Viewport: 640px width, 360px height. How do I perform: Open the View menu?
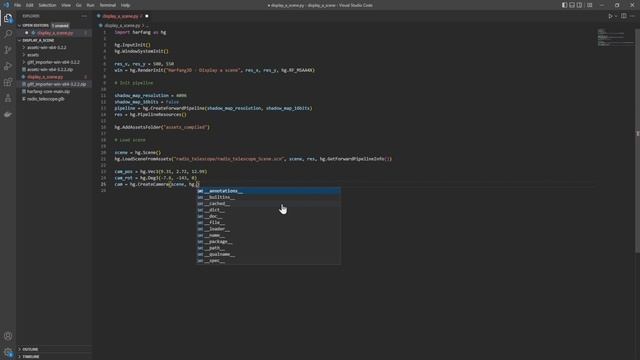pyautogui.click(x=66, y=5)
